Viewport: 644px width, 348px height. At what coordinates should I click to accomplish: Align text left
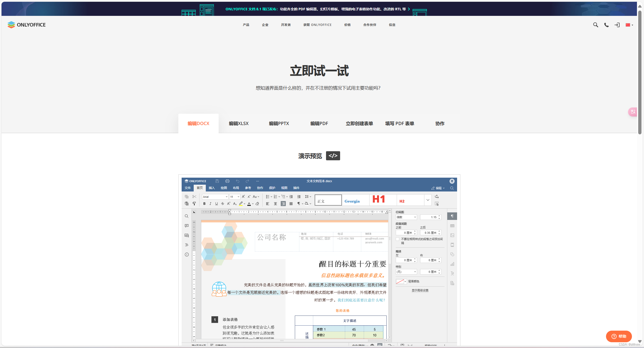click(x=268, y=204)
